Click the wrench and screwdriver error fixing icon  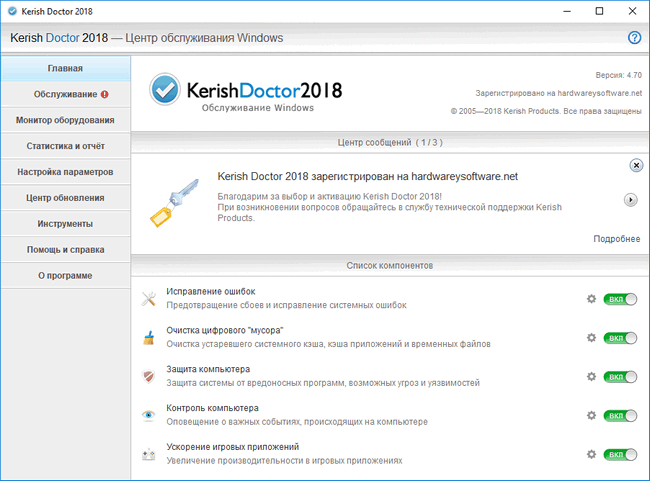pyautogui.click(x=148, y=299)
